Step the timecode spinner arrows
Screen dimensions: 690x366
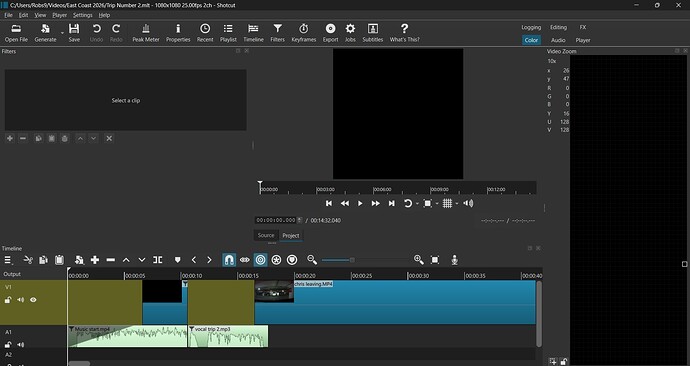[x=300, y=220]
